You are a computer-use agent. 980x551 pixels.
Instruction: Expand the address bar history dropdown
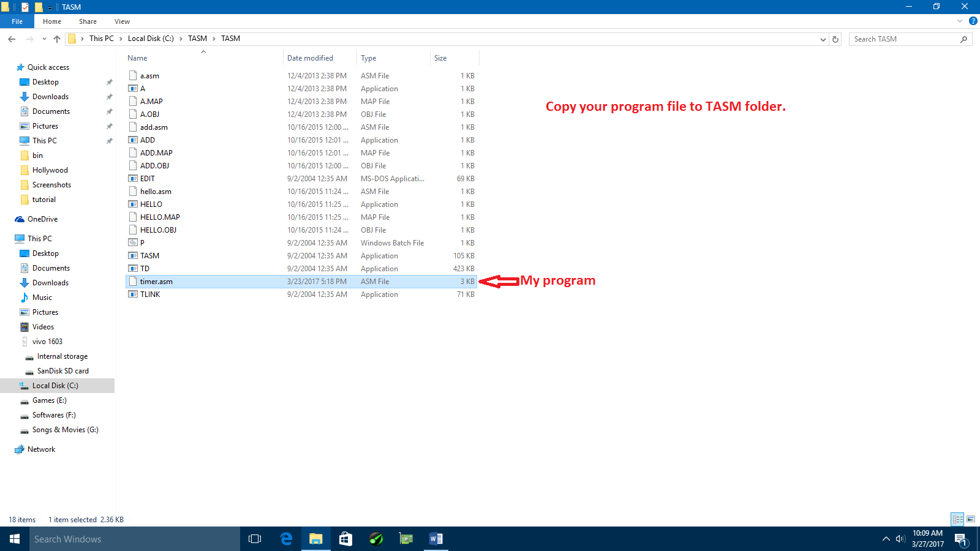tap(823, 39)
